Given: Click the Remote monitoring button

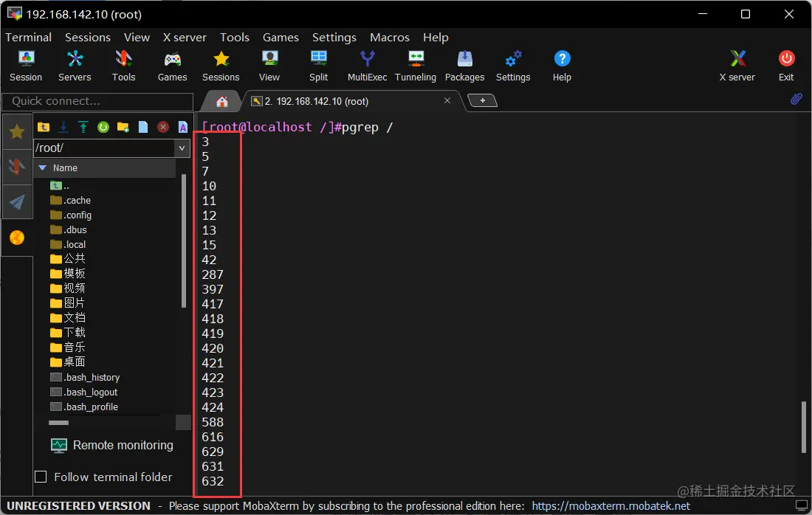Looking at the screenshot, I should [x=112, y=445].
